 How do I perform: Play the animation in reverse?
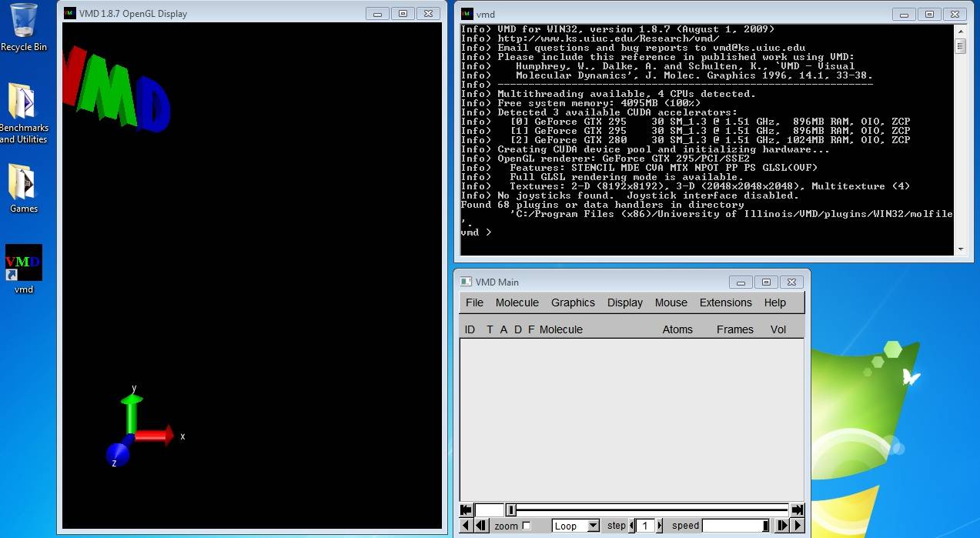[x=466, y=526]
